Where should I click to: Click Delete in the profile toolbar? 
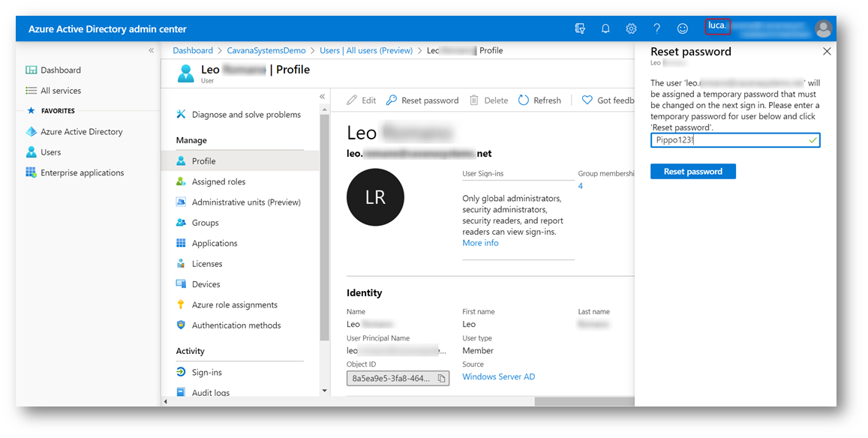(x=489, y=100)
